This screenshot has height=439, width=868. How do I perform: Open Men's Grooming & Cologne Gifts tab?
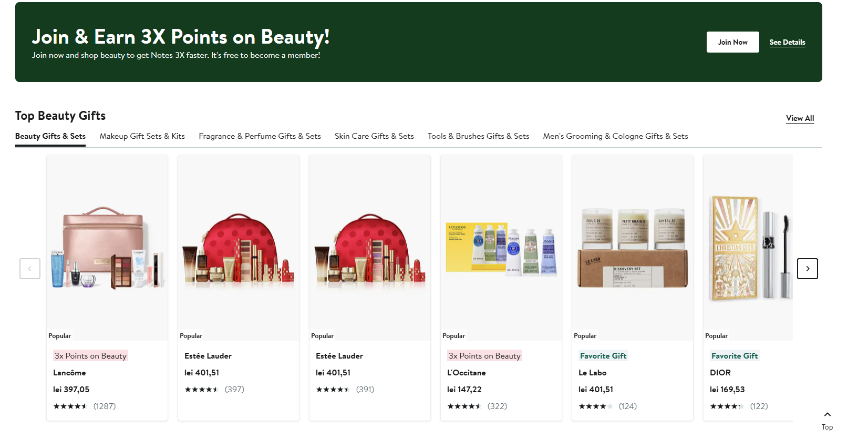[x=615, y=136]
